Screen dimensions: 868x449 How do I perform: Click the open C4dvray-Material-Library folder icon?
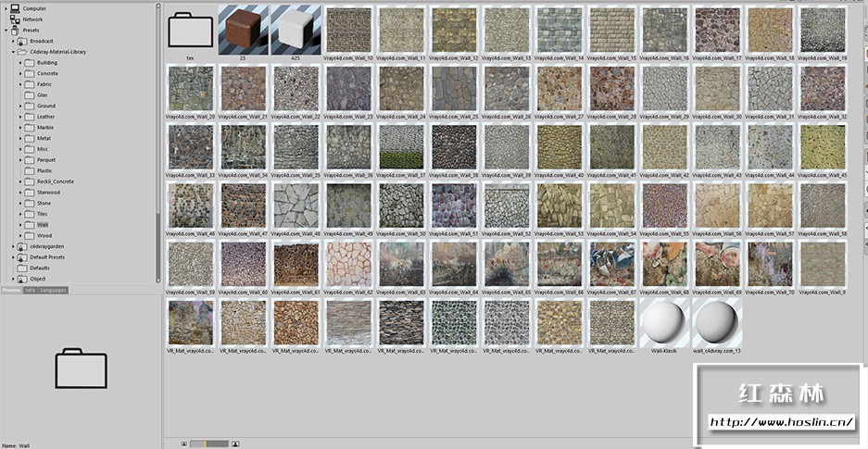[x=22, y=52]
